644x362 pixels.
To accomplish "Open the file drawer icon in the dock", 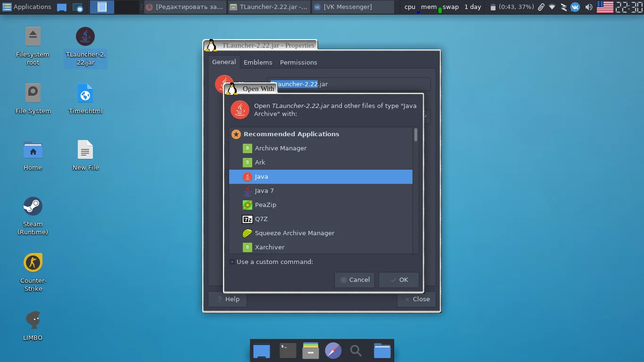I will (x=311, y=351).
